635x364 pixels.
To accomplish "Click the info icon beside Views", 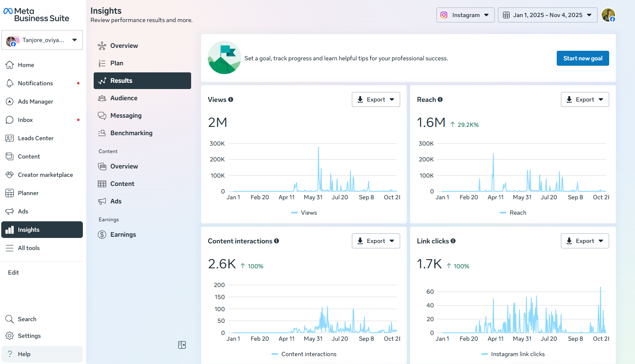I will (x=231, y=99).
